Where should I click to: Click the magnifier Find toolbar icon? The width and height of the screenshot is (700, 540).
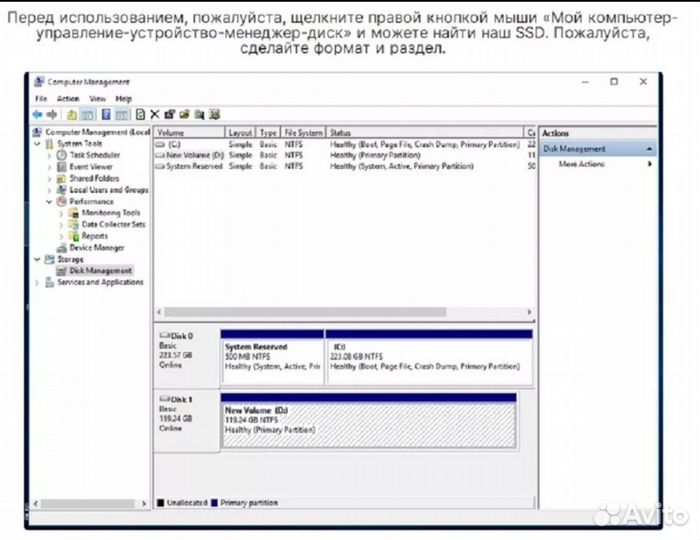pyautogui.click(x=199, y=115)
